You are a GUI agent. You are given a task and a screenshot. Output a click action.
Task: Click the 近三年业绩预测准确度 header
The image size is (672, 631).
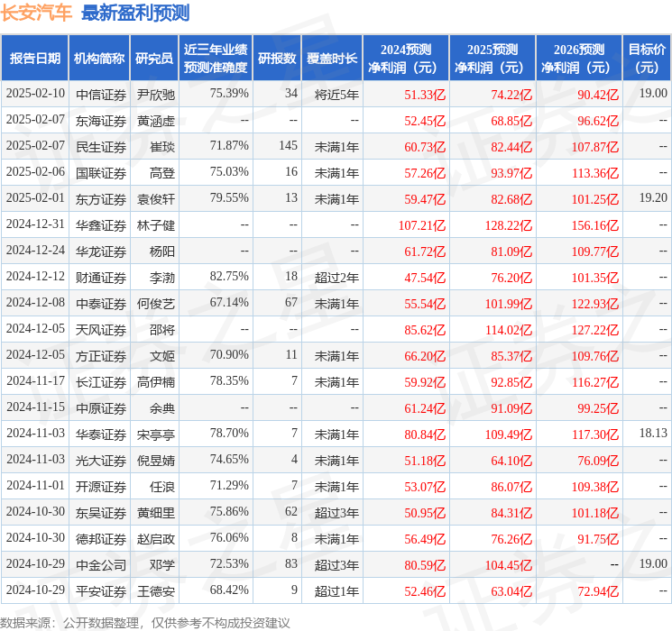pyautogui.click(x=216, y=59)
